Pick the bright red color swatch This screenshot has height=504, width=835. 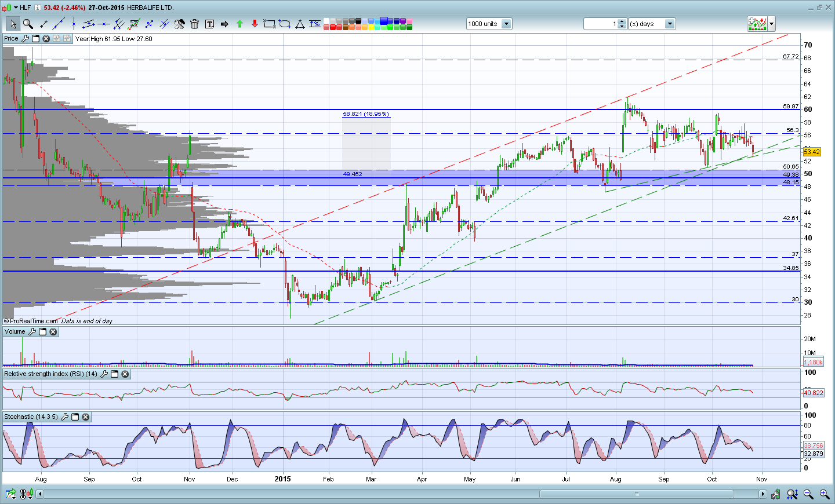333,27
